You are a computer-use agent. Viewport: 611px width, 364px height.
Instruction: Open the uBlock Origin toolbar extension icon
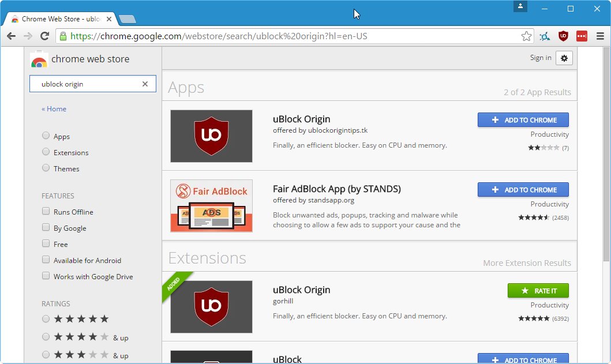(563, 36)
